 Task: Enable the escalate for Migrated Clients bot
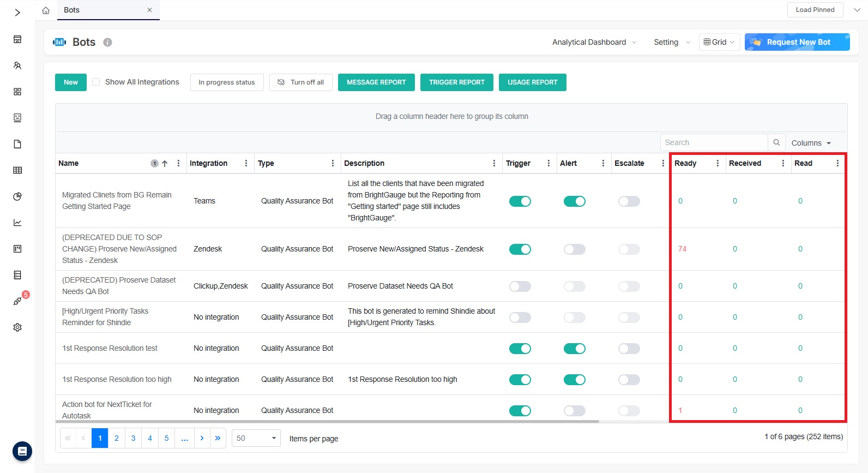629,201
